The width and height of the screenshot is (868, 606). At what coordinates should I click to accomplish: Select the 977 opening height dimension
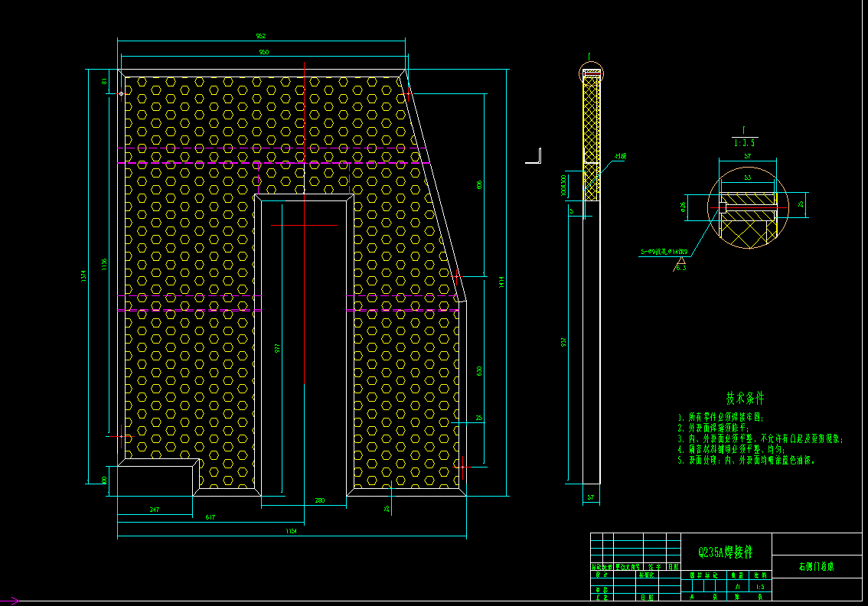point(277,348)
